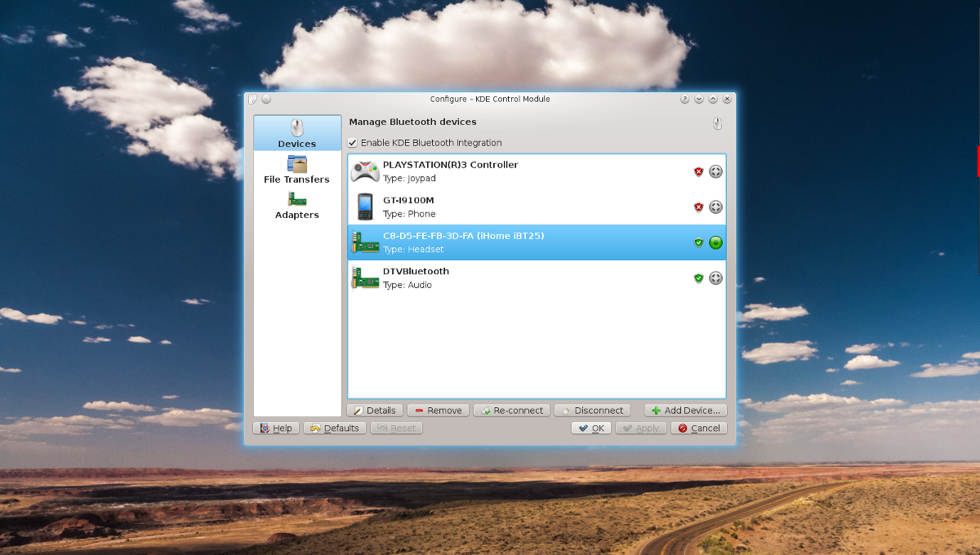980x555 pixels.
Task: Disconnect the selected headset
Action: pyautogui.click(x=592, y=411)
